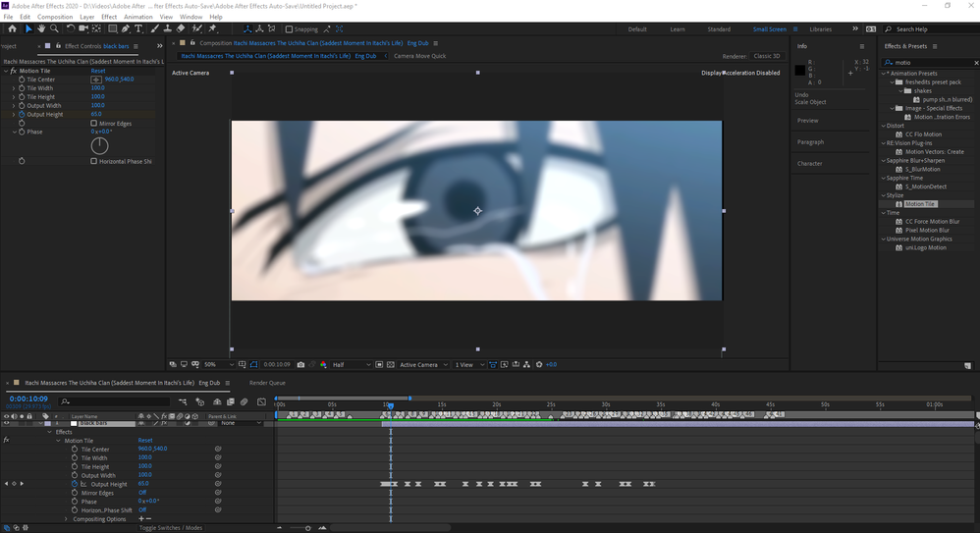This screenshot has height=533, width=980.
Task: Open the Composition menu
Action: click(x=55, y=17)
